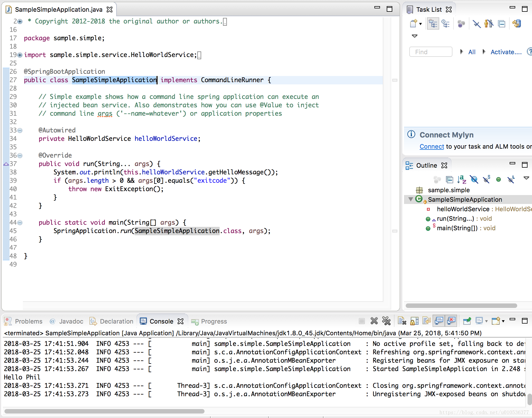Click Collapse All in Task List toolbar

pyautogui.click(x=502, y=24)
